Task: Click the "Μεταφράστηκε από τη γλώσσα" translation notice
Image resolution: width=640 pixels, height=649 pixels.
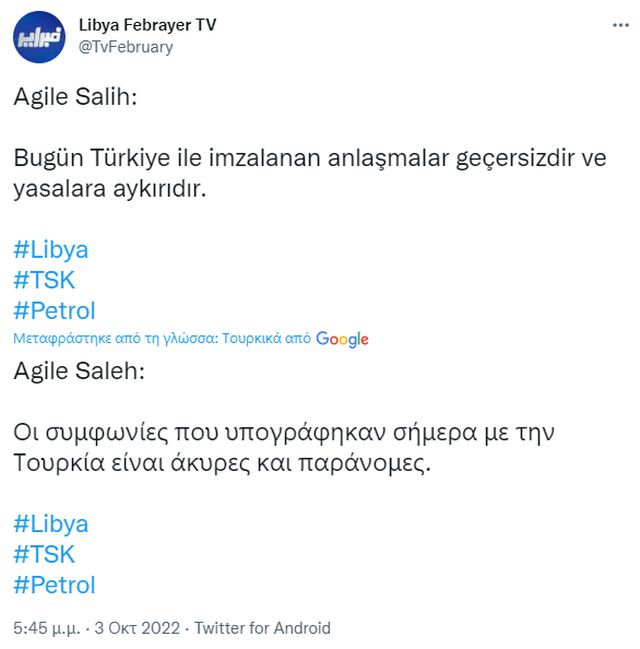Action: tap(110, 339)
